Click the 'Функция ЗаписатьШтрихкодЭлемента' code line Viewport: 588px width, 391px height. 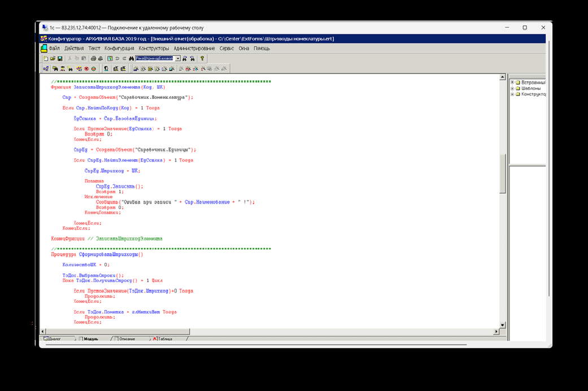(x=108, y=87)
